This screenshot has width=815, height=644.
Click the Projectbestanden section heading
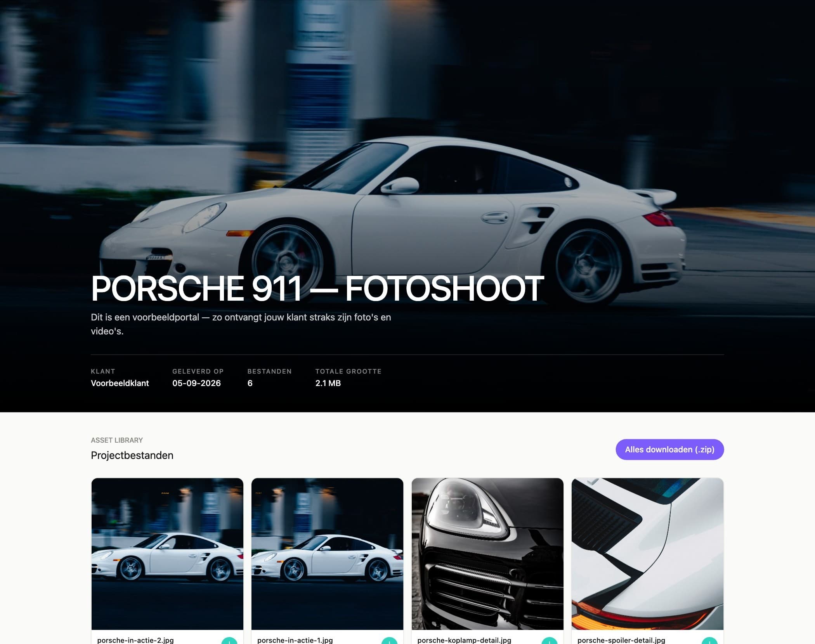click(x=132, y=455)
